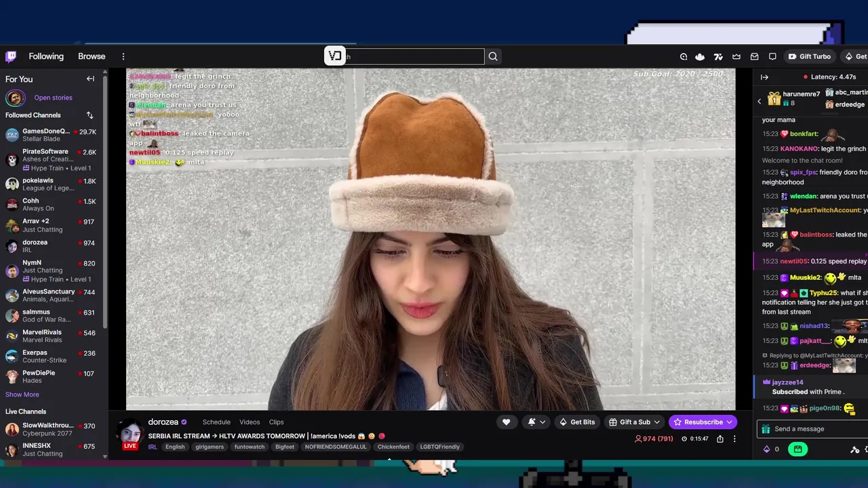This screenshot has width=868, height=488.
Task: Open bits balance icon under chat
Action: 767,449
